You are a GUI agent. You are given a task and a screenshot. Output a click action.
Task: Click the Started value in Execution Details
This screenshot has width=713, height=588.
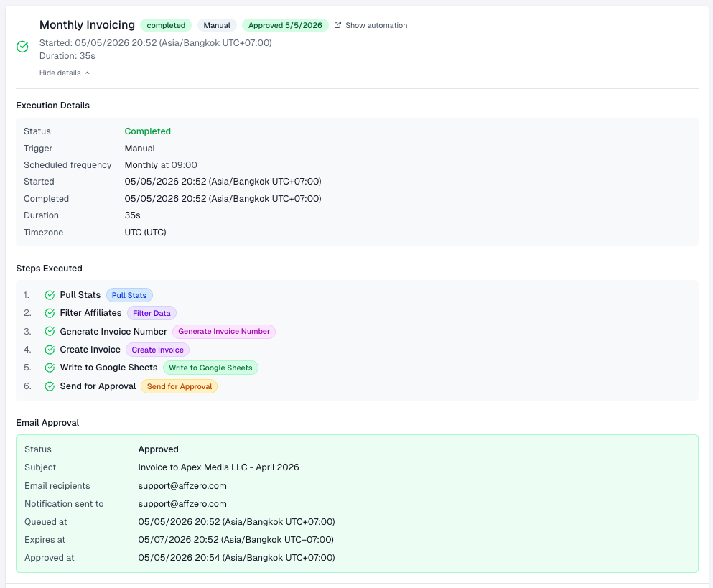click(223, 182)
